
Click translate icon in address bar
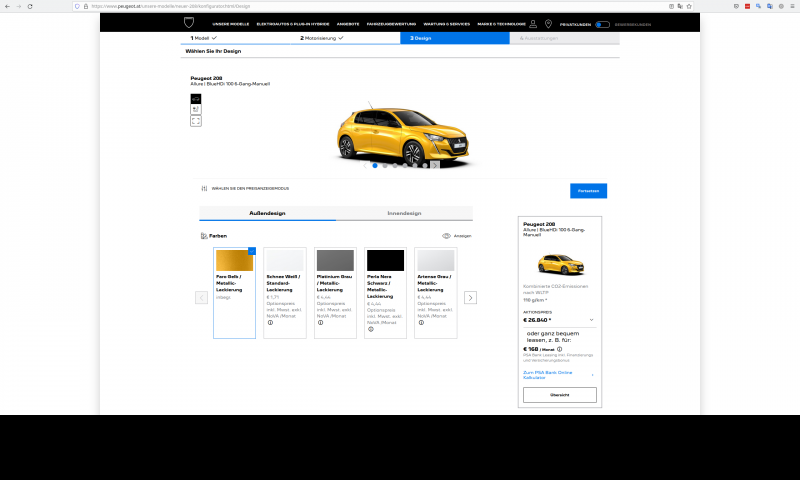(x=680, y=6)
